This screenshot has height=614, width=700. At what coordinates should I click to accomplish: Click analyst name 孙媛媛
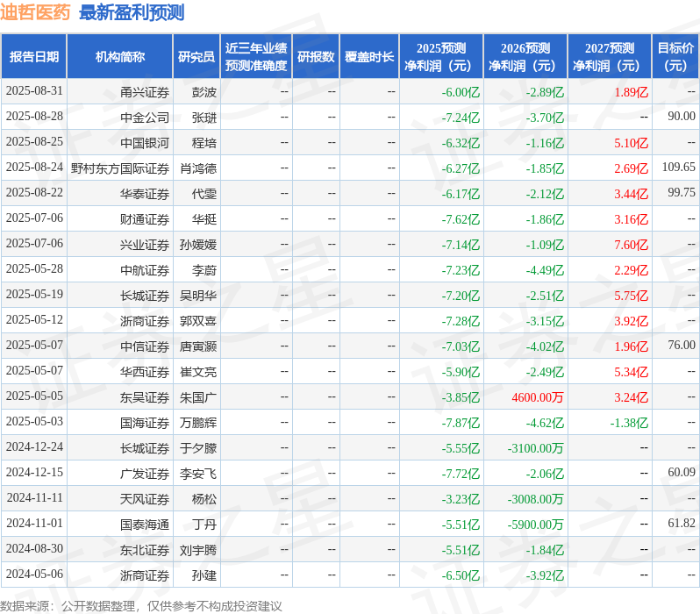[x=198, y=245]
